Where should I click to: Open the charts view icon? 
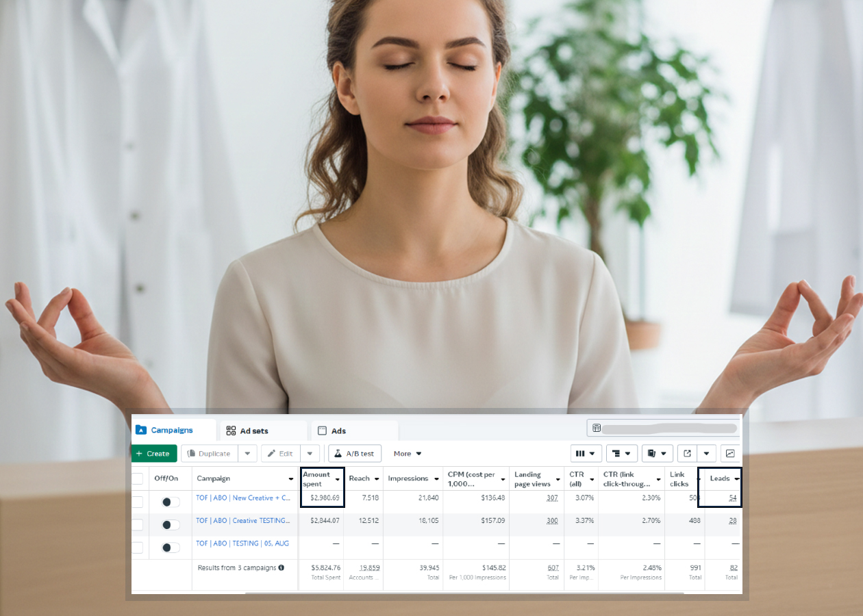pos(731,453)
